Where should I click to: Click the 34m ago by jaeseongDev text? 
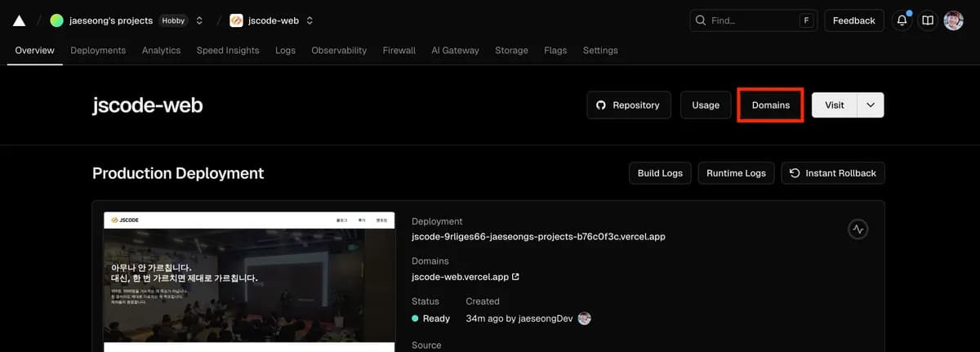click(x=519, y=319)
